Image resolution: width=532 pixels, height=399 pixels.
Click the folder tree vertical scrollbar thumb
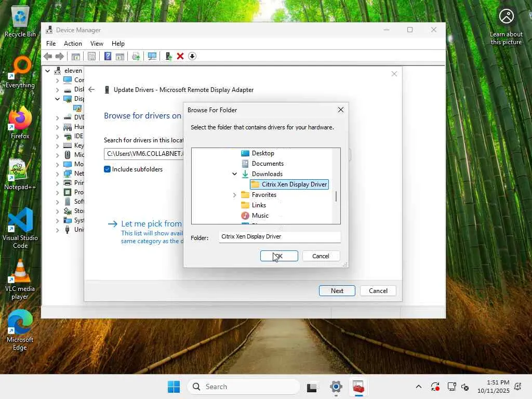tap(336, 196)
